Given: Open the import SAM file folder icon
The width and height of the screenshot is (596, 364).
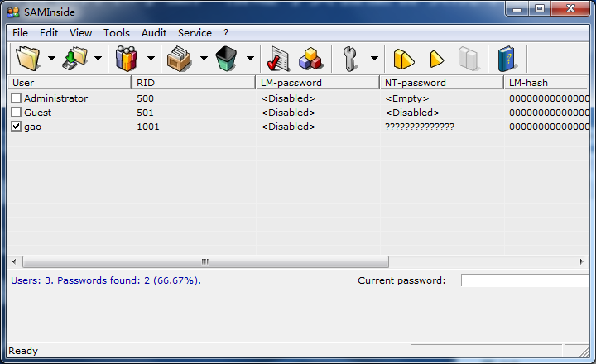Looking at the screenshot, I should [x=28, y=59].
